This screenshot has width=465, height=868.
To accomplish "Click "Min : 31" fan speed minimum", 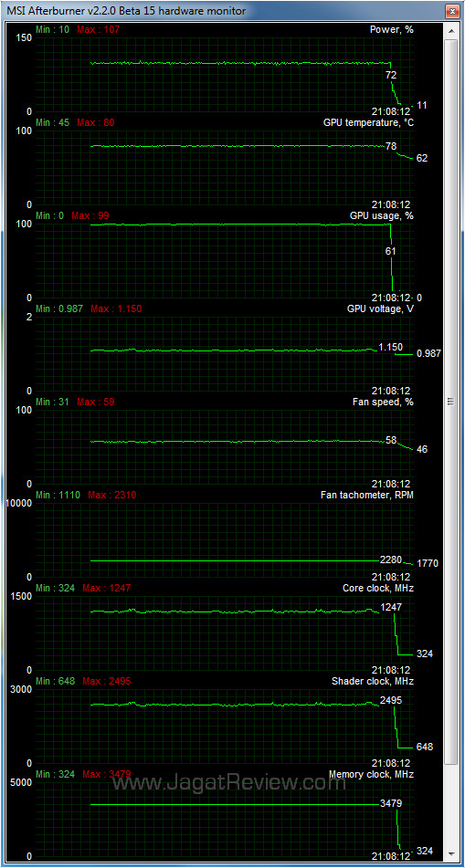I will (53, 402).
